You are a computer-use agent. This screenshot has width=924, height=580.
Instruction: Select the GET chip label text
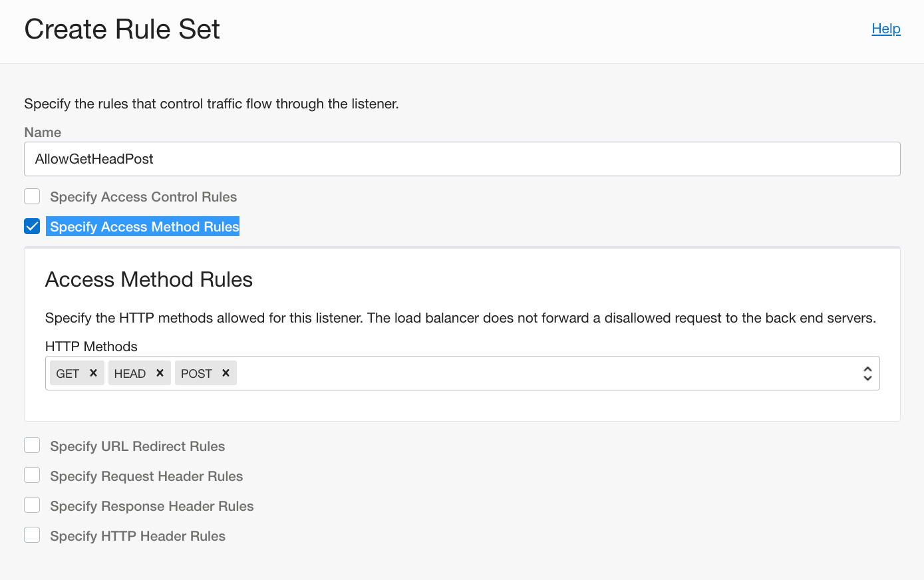tap(68, 374)
